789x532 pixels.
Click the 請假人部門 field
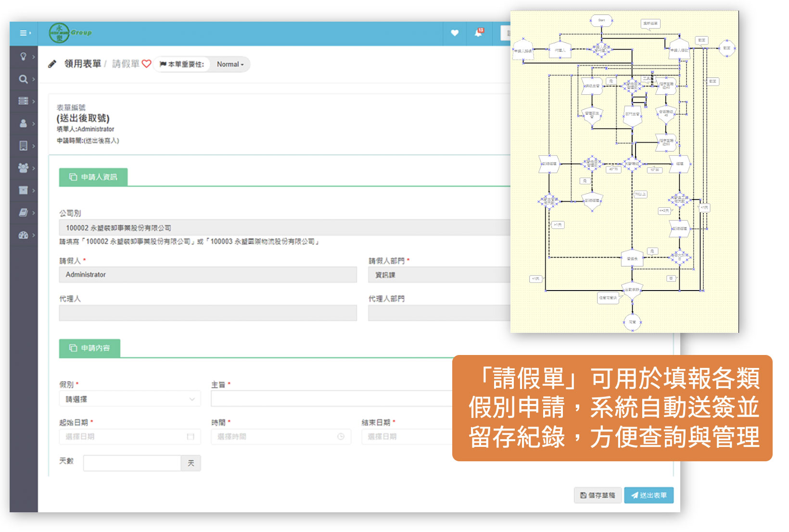439,275
